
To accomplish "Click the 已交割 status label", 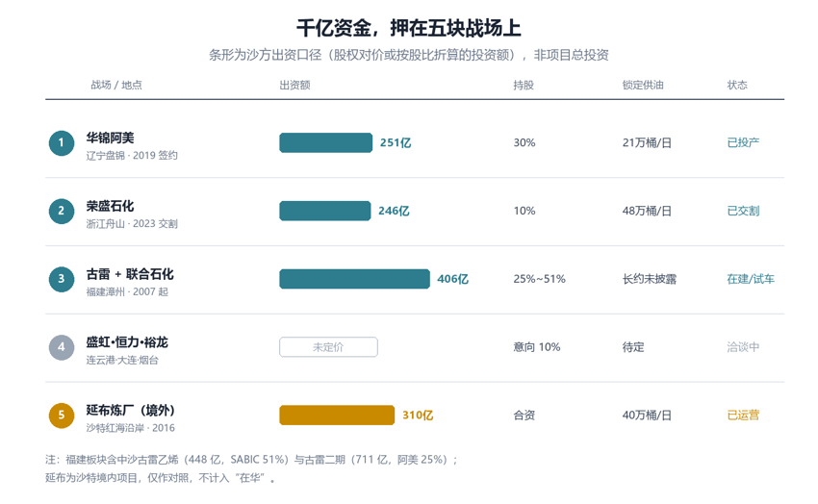I will pyautogui.click(x=743, y=211).
